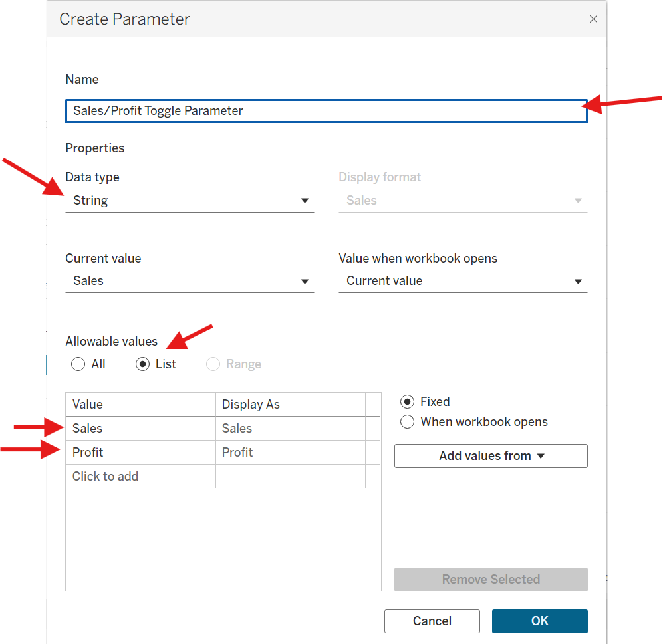Click to add a new value
This screenshot has height=644, width=663.
pyautogui.click(x=140, y=477)
